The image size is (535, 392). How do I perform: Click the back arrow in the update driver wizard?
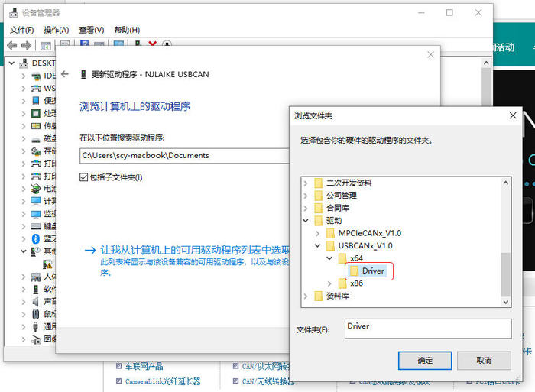coord(65,74)
